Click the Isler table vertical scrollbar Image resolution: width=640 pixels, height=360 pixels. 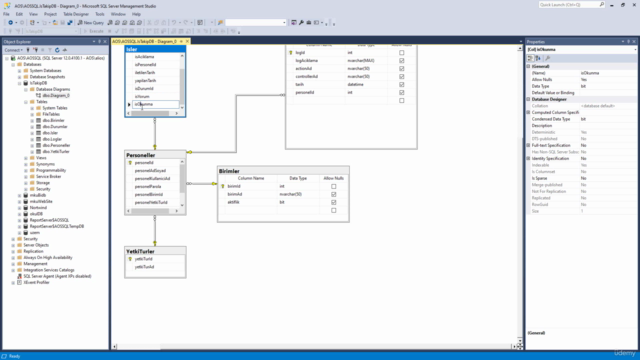point(182,82)
